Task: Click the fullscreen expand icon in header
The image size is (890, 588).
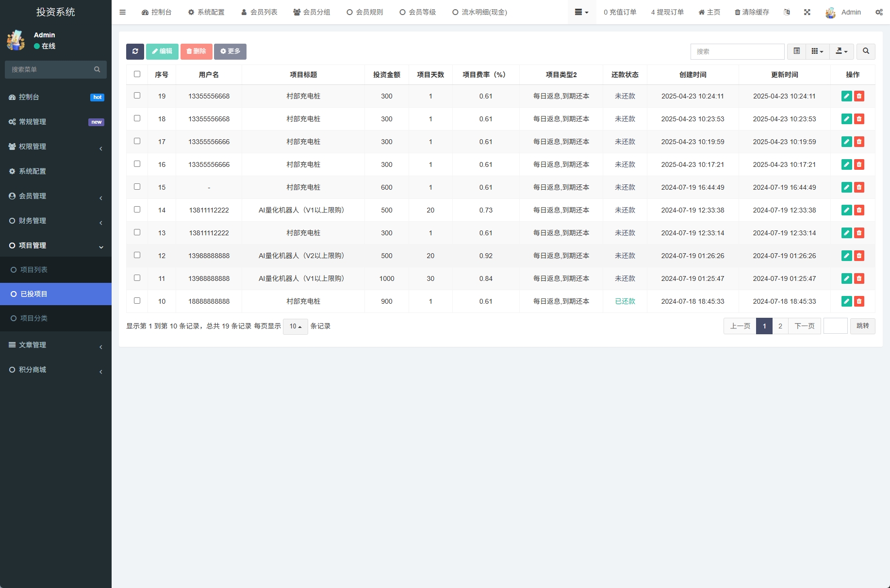Action: [807, 12]
